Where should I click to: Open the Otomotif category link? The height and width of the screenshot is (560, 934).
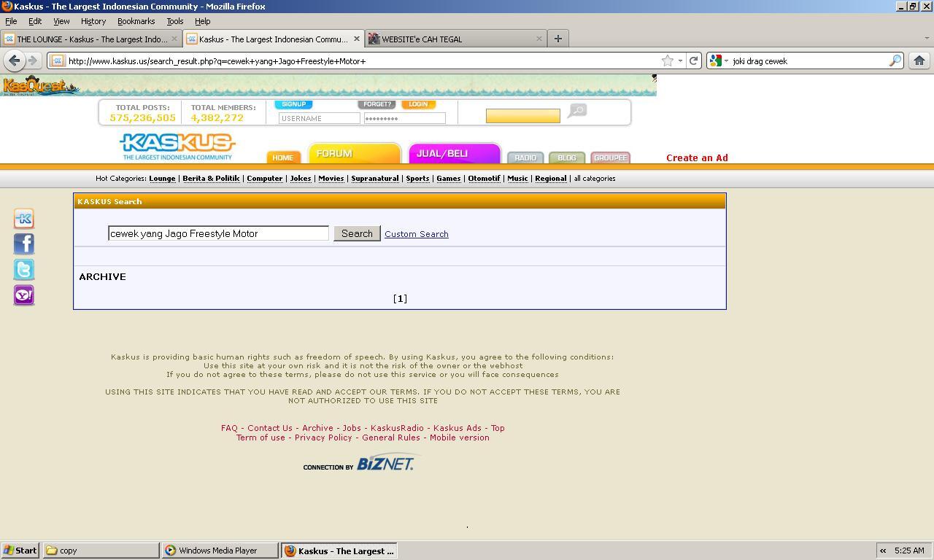click(x=484, y=178)
